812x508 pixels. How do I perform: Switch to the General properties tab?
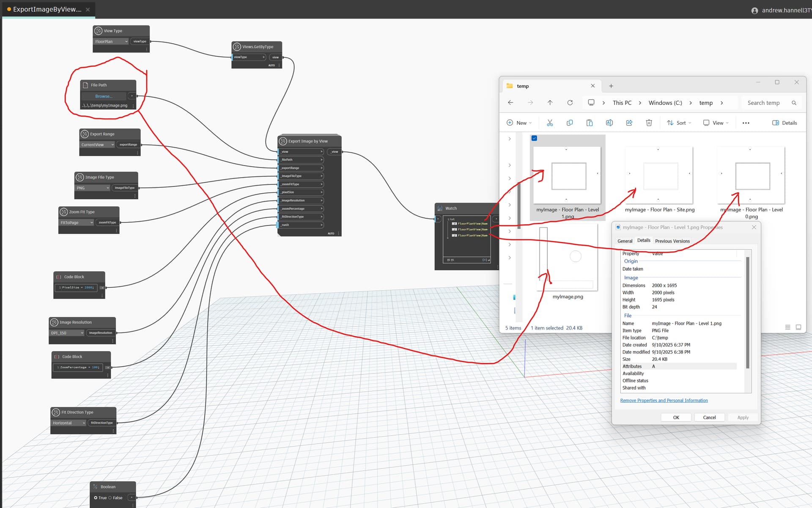point(625,241)
